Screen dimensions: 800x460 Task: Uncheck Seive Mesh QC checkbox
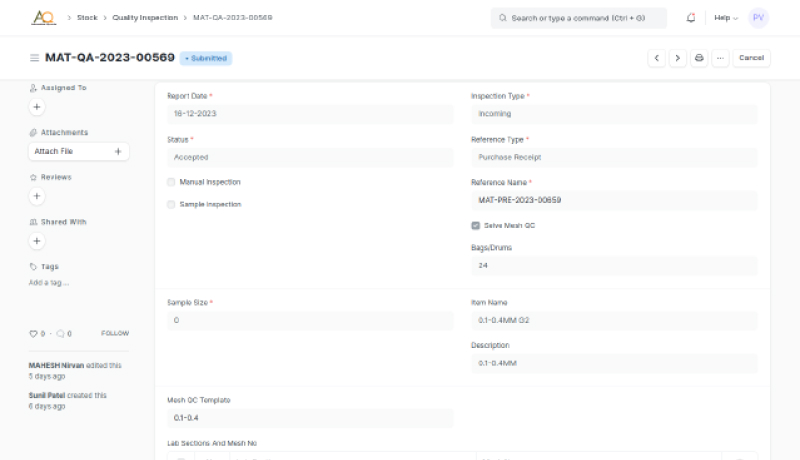click(x=475, y=226)
